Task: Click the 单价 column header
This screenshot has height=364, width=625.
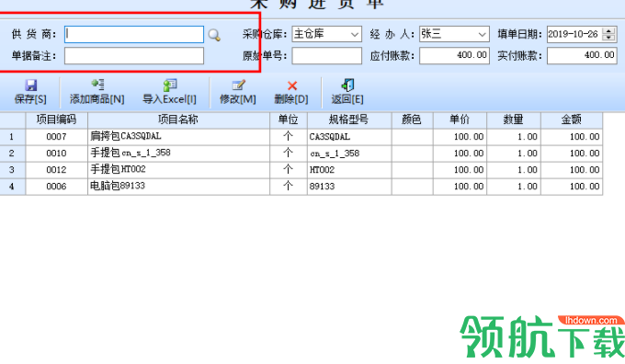Action: pyautogui.click(x=460, y=120)
